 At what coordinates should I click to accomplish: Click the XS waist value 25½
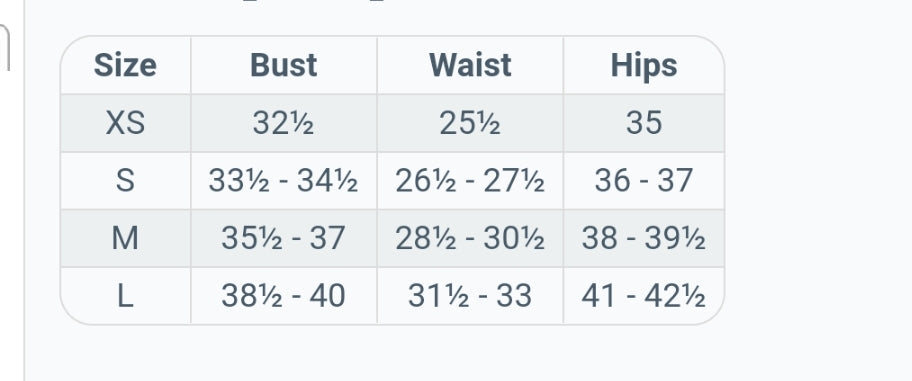pyautogui.click(x=470, y=123)
